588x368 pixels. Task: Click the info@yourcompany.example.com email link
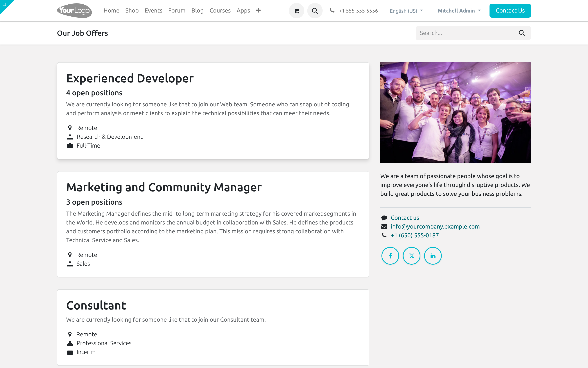tap(435, 226)
